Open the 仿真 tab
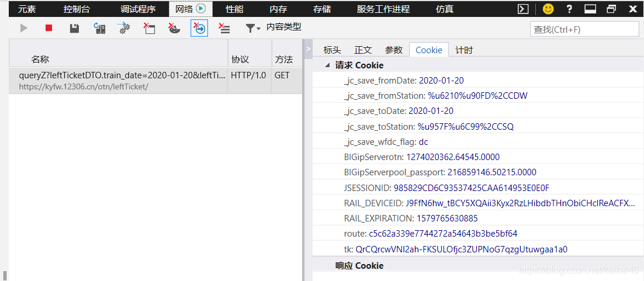 (444, 9)
